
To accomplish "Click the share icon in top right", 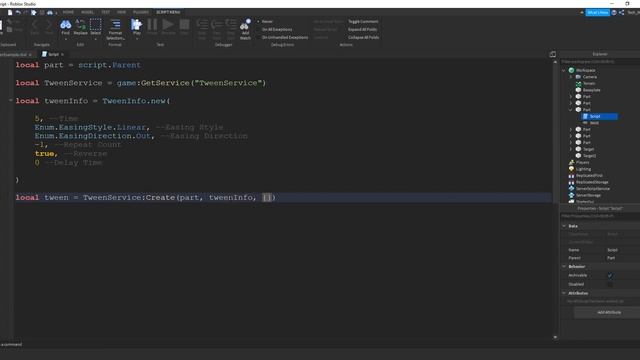I will pos(621,13).
